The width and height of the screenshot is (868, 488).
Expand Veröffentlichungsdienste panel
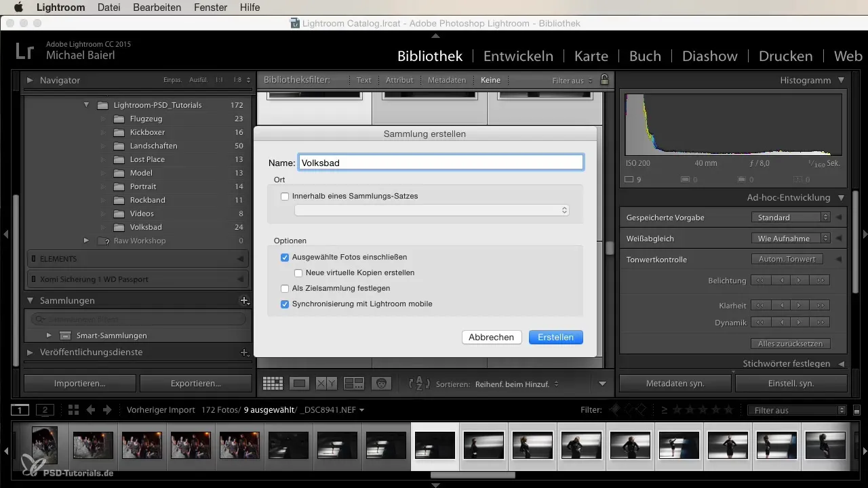pos(30,352)
